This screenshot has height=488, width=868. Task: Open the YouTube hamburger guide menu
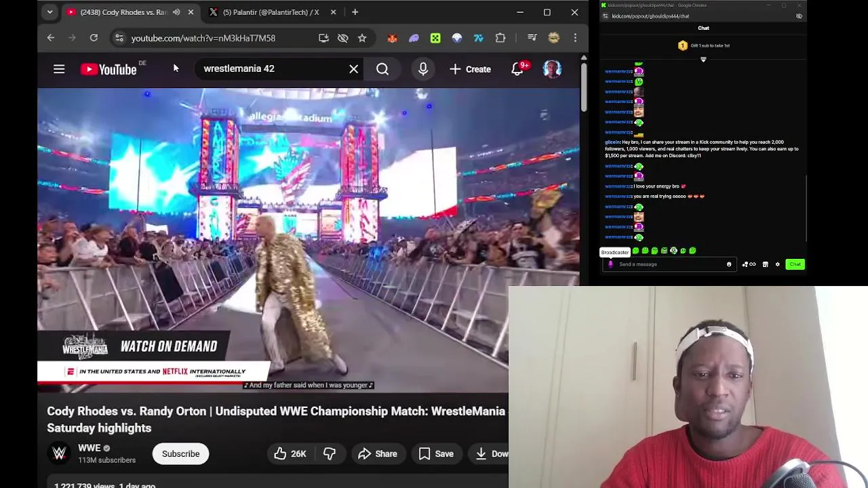pyautogui.click(x=59, y=69)
